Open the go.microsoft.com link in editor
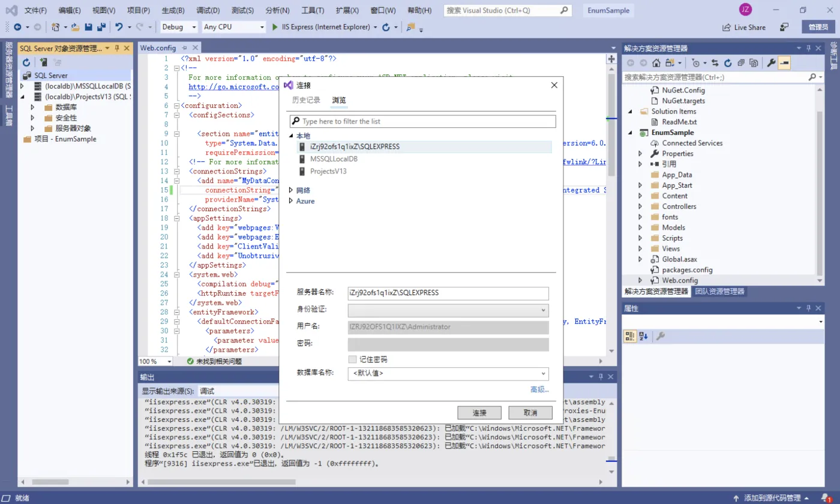Screen dimensions: 840x504 [x=235, y=87]
